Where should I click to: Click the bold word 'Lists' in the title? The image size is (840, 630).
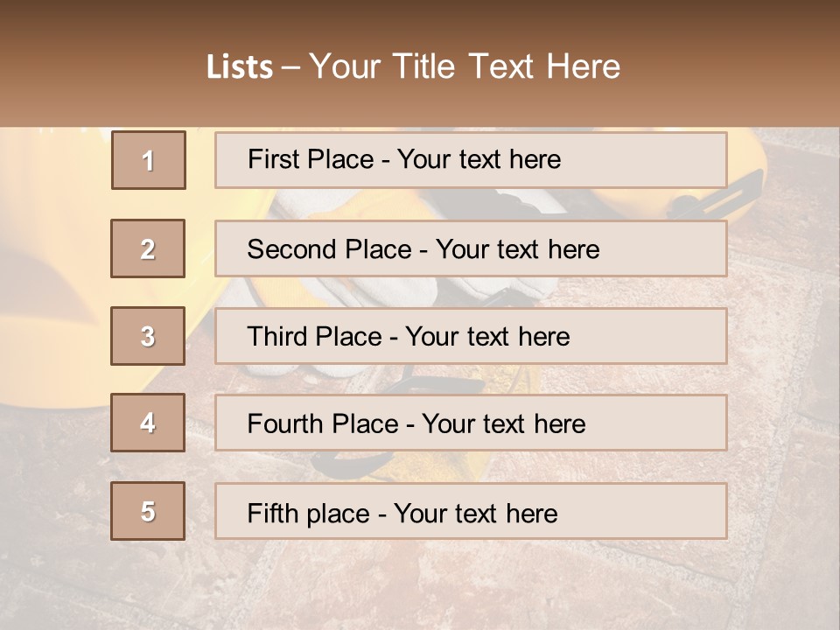[239, 67]
